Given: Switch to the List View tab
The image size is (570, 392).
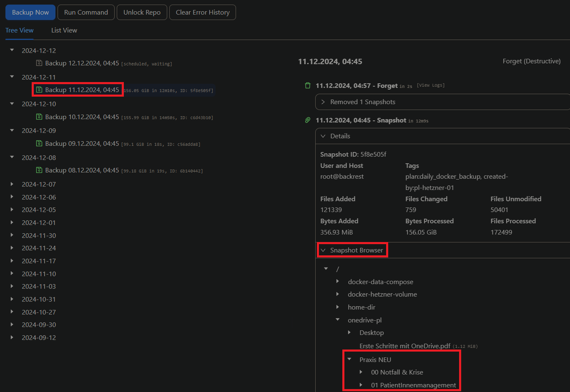Looking at the screenshot, I should (x=64, y=30).
